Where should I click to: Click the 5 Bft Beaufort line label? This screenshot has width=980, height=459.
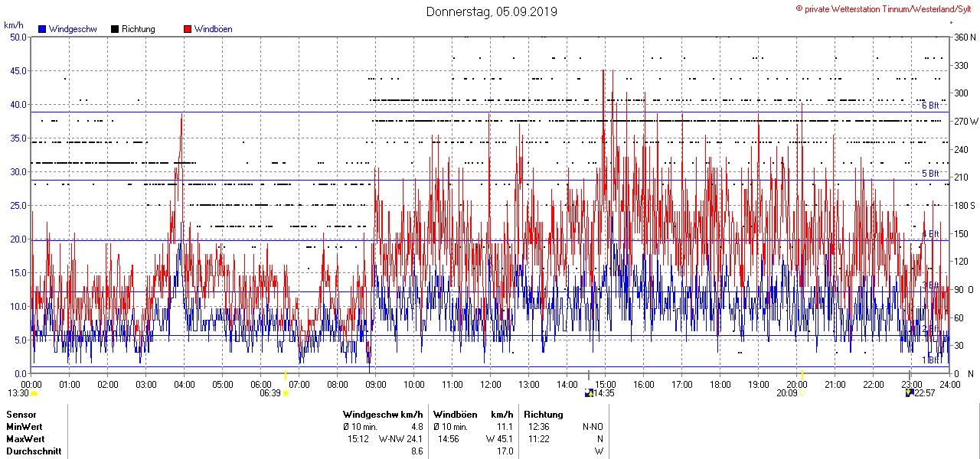930,174
